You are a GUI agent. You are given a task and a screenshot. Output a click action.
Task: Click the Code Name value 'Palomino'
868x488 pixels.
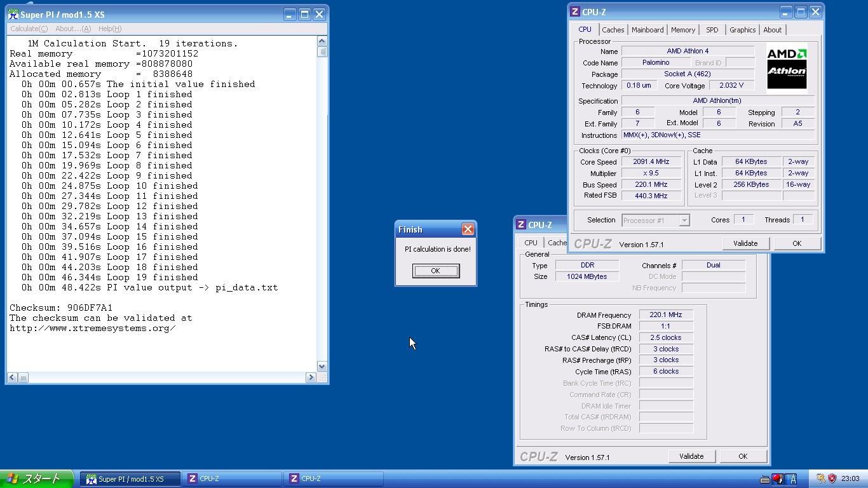(x=656, y=62)
